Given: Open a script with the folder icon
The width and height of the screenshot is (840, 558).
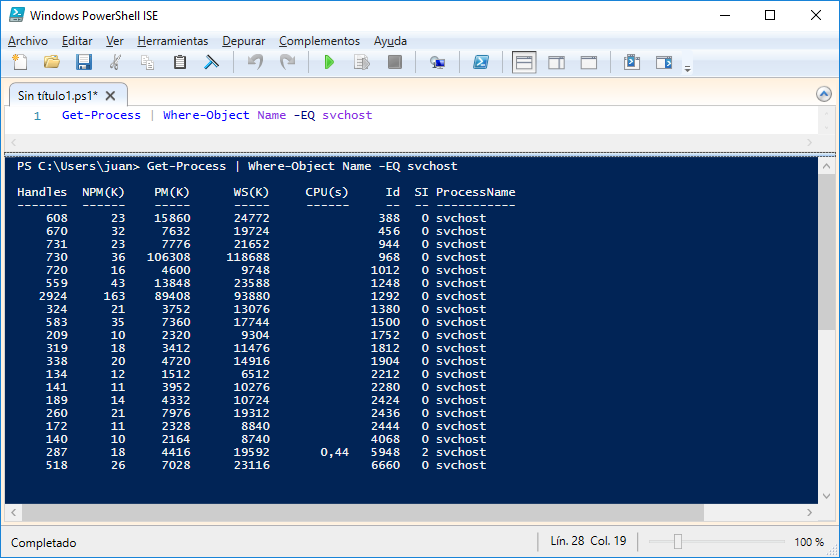Looking at the screenshot, I should click(51, 63).
